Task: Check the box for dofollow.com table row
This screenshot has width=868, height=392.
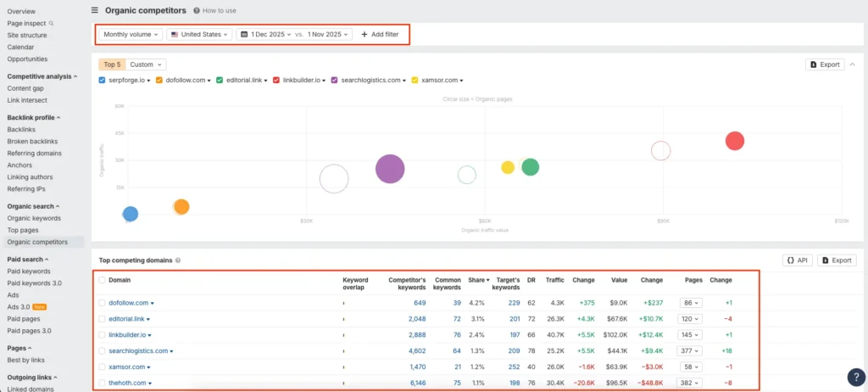Action: pyautogui.click(x=103, y=303)
